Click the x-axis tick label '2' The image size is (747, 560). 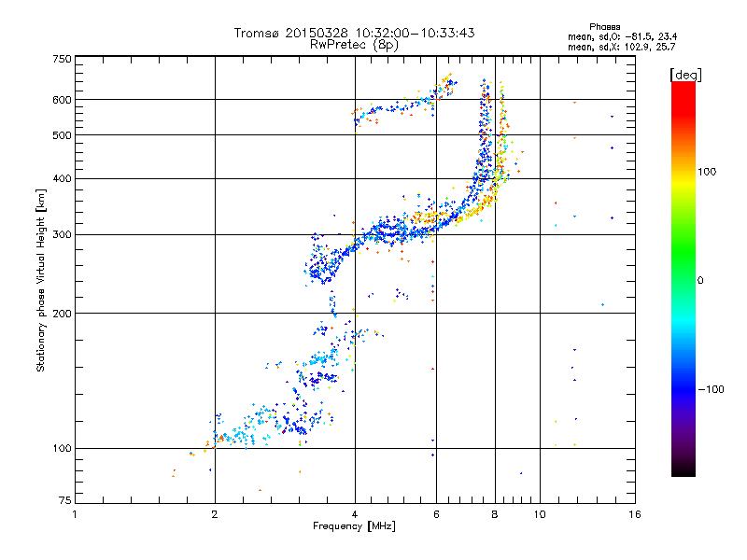click(x=215, y=514)
